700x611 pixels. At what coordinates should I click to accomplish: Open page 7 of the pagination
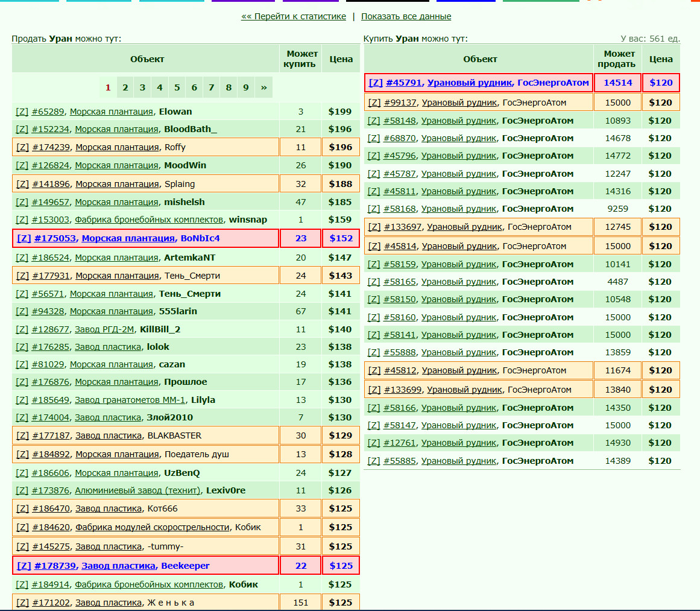(x=212, y=87)
